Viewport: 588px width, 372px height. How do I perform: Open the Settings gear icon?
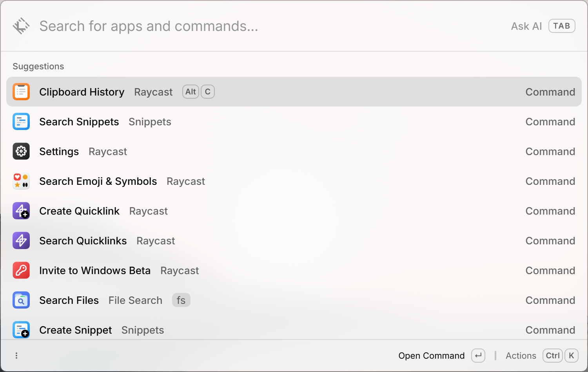click(21, 151)
